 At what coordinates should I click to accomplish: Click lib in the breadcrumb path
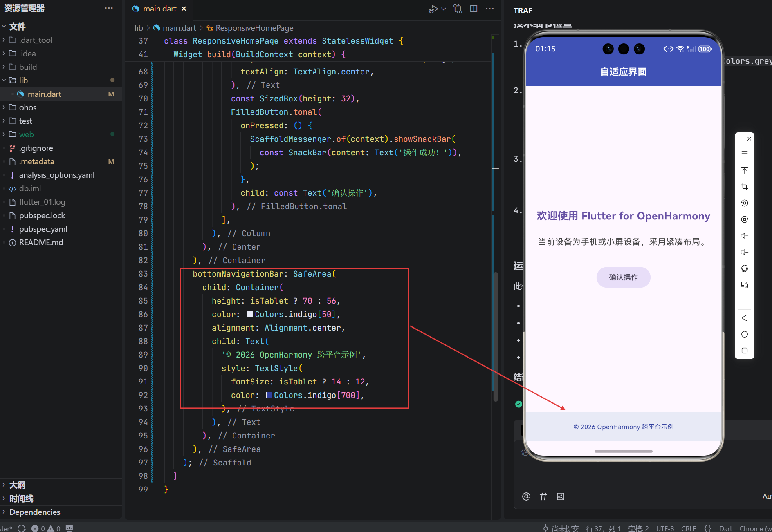click(139, 28)
